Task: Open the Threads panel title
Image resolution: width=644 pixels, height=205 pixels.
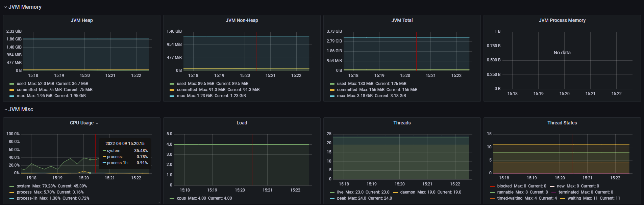Action: pos(402,123)
